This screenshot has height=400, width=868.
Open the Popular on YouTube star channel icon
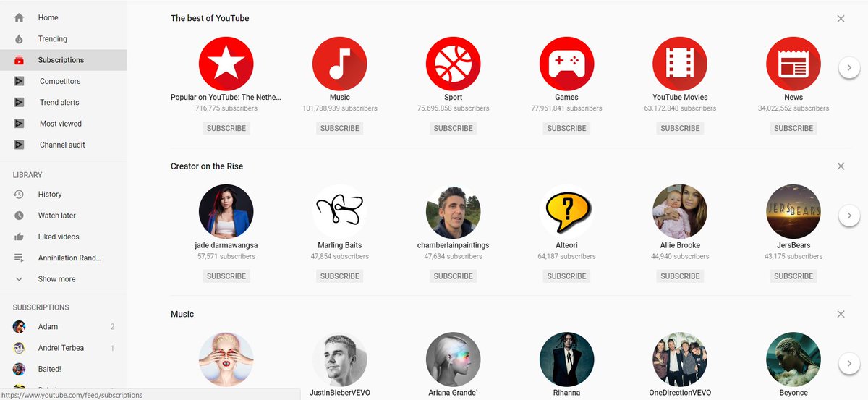coord(226,64)
